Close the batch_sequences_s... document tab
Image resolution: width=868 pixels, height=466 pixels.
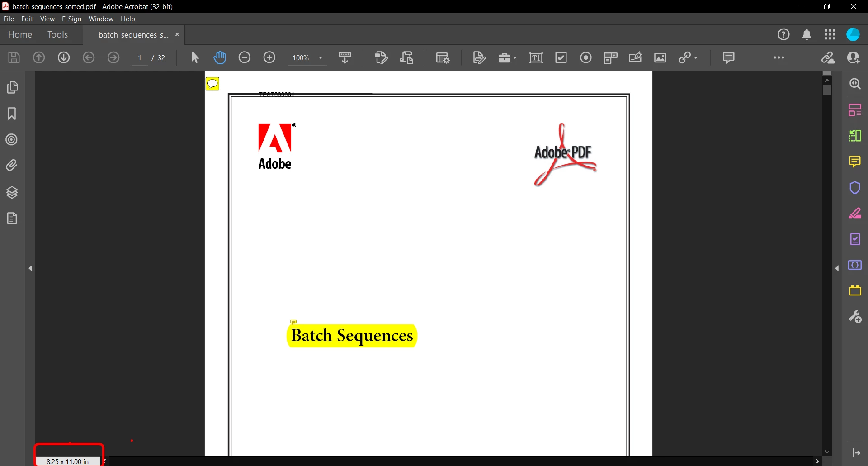[x=177, y=34]
